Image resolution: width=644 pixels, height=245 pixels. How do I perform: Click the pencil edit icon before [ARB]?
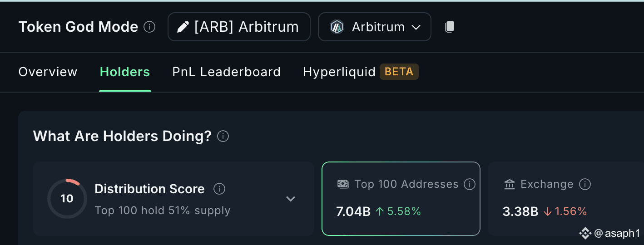tap(183, 27)
